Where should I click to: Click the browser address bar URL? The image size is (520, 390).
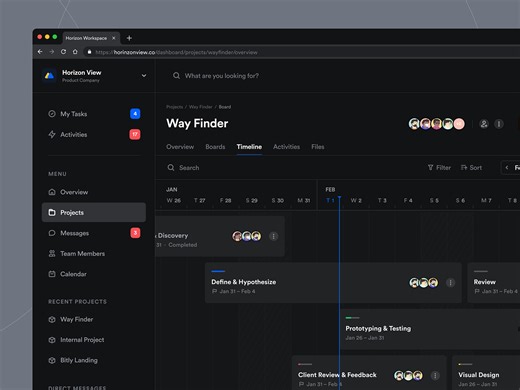coord(176,52)
